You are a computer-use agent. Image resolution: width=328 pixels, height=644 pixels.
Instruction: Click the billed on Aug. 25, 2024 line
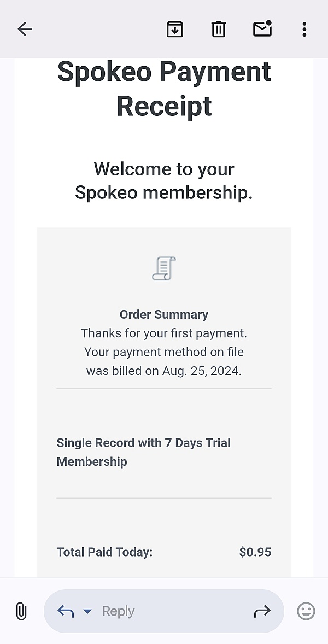(164, 371)
